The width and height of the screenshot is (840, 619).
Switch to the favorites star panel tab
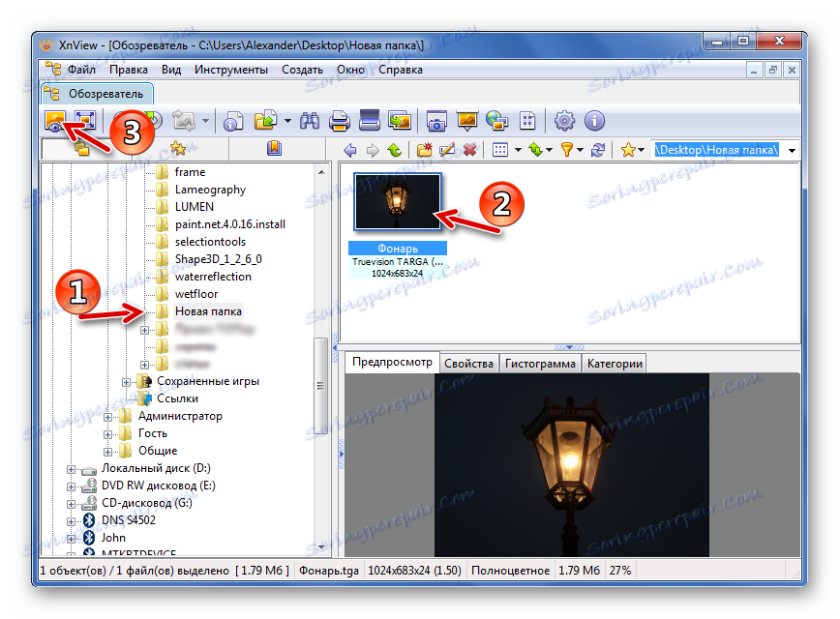pos(178,148)
